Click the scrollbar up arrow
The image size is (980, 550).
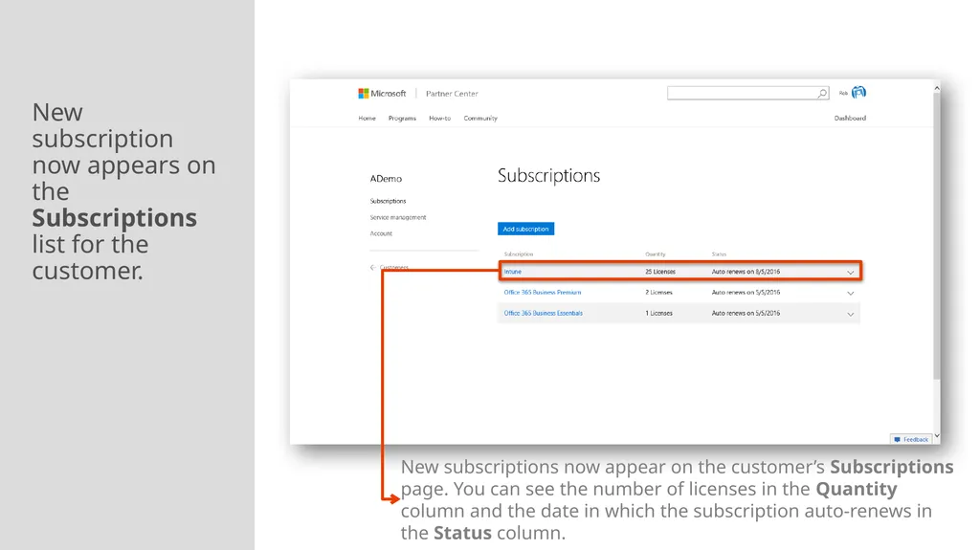click(x=936, y=88)
